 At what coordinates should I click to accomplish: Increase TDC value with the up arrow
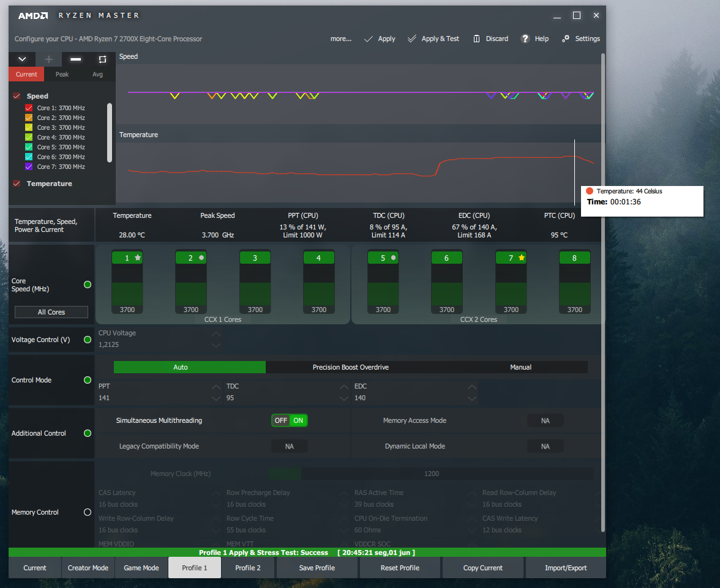tap(344, 387)
